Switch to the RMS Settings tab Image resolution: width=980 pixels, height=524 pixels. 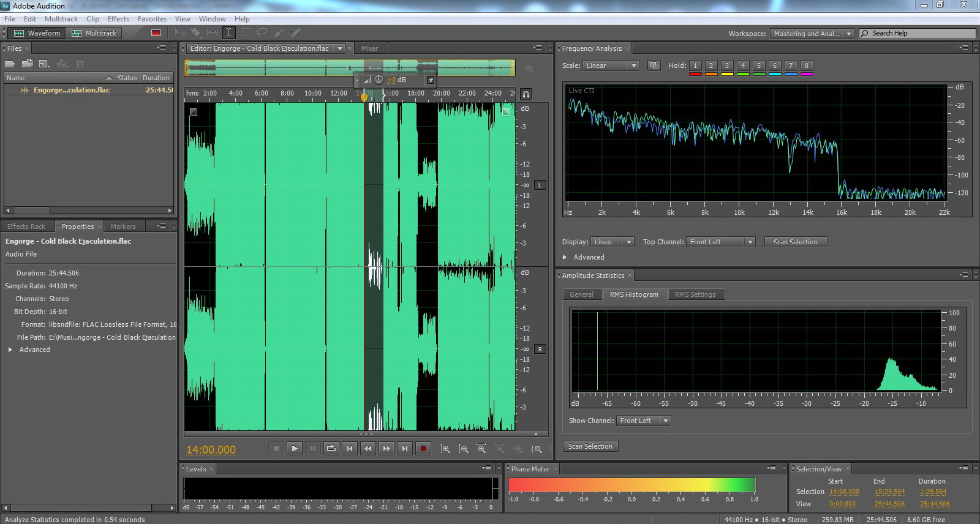[695, 294]
